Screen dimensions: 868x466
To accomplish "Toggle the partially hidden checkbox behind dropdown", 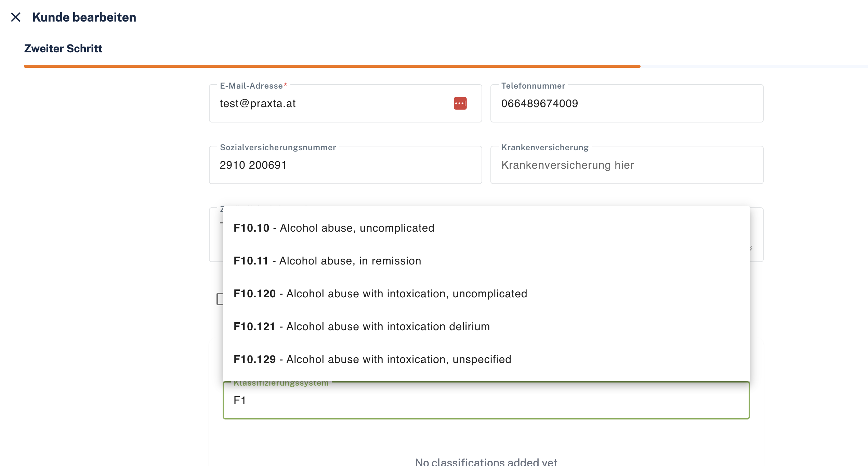I will click(219, 299).
